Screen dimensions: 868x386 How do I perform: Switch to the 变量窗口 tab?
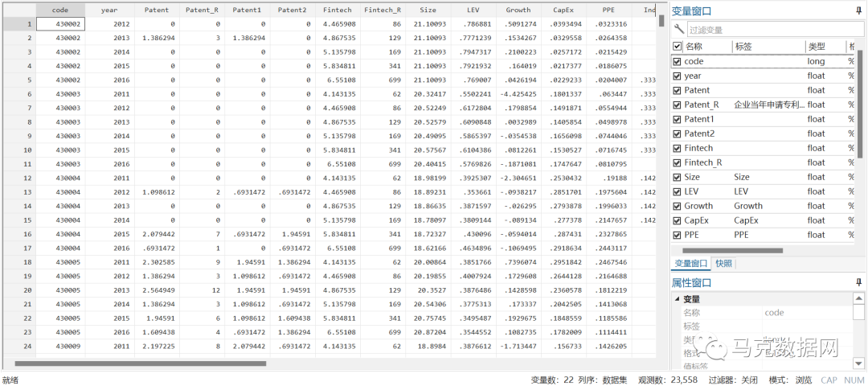690,264
